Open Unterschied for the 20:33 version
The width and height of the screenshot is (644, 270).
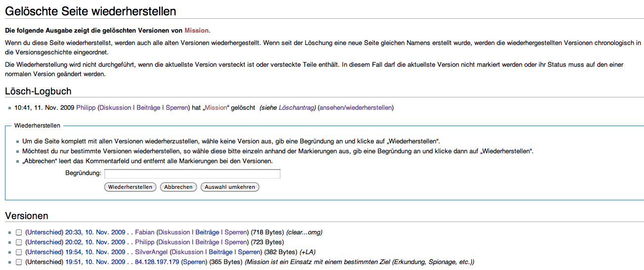45,232
